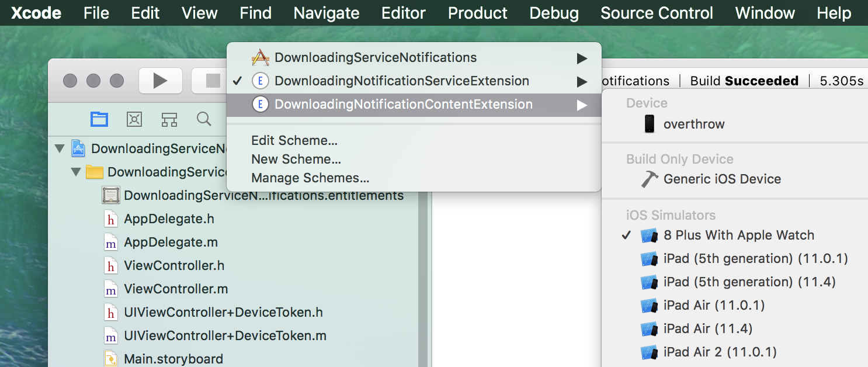Open the Product menu in the menu bar
This screenshot has width=868, height=367.
(478, 13)
